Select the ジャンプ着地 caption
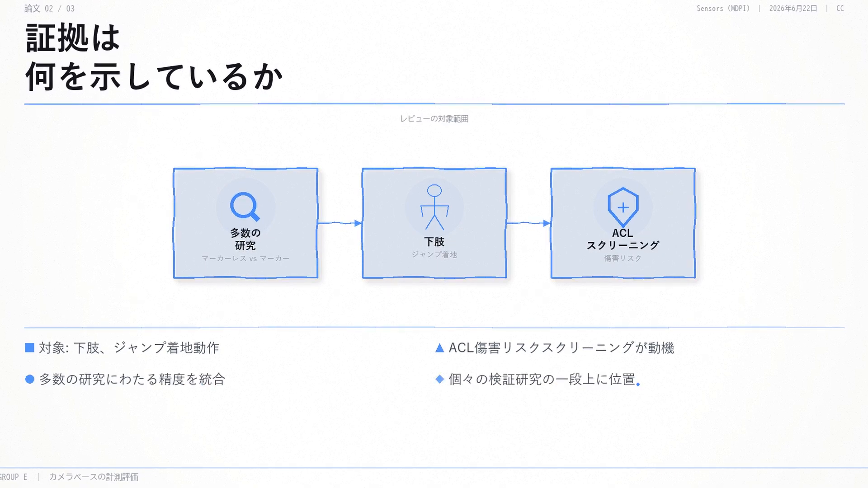The width and height of the screenshot is (868, 488). point(434,254)
